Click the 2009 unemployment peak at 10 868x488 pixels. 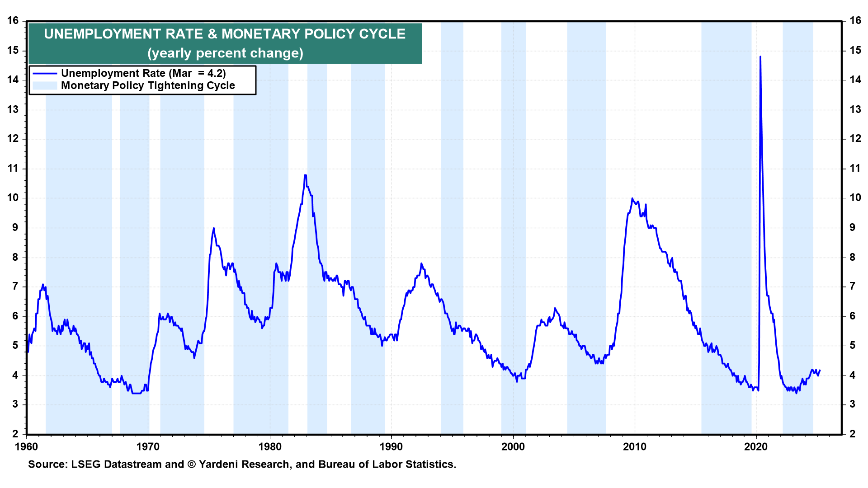coord(632,198)
